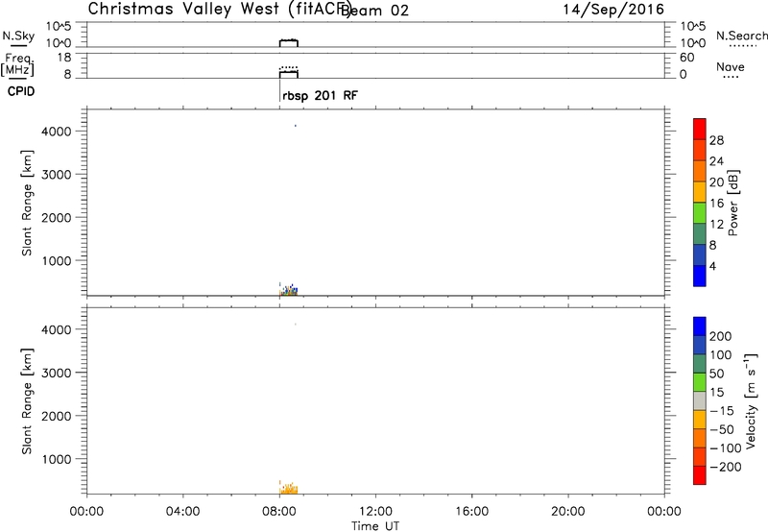Screen dimensions: 768x532
Task: Click the noise trace in the N.Sky panel
Action: point(289,42)
